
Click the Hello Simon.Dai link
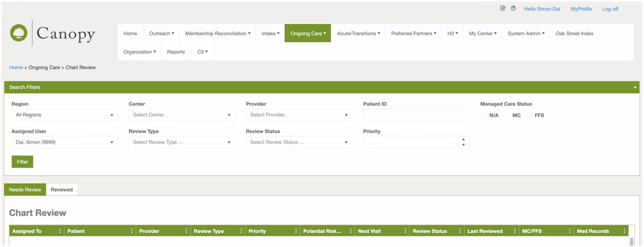click(x=541, y=9)
